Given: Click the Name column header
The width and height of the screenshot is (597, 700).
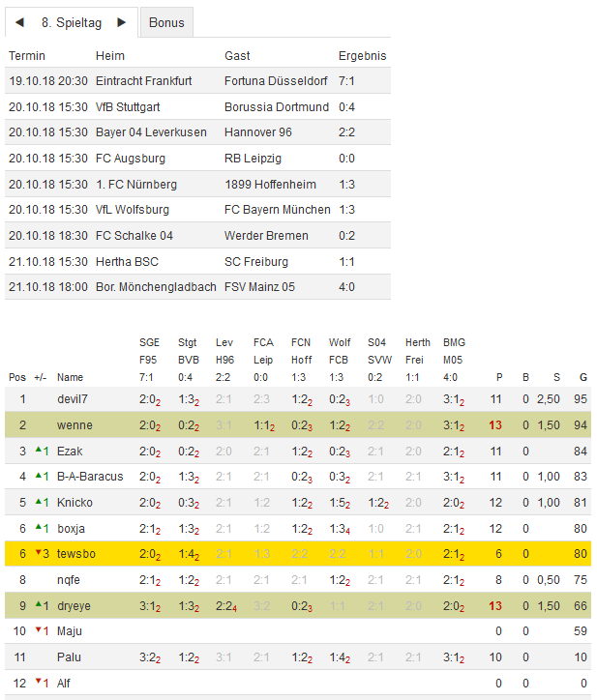Looking at the screenshot, I should tap(70, 377).
